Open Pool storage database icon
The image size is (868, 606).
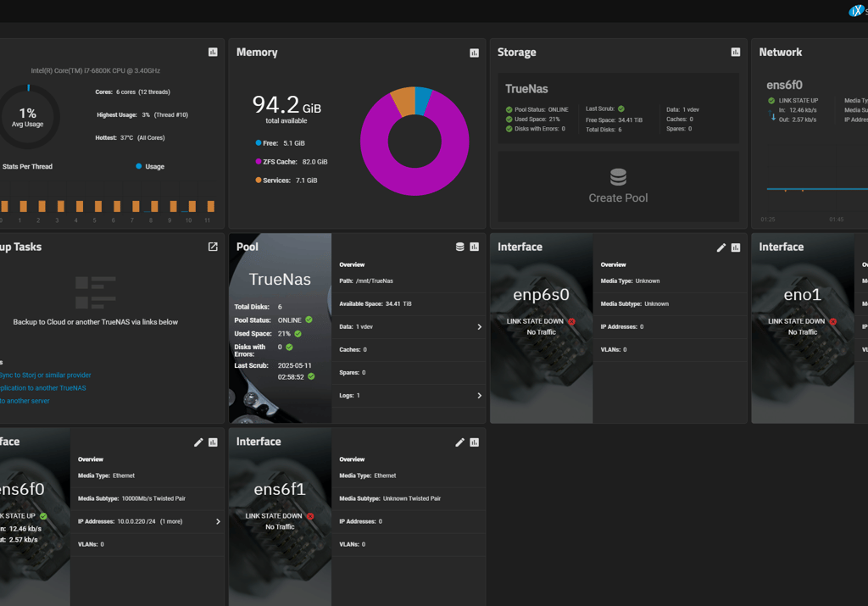click(x=460, y=247)
